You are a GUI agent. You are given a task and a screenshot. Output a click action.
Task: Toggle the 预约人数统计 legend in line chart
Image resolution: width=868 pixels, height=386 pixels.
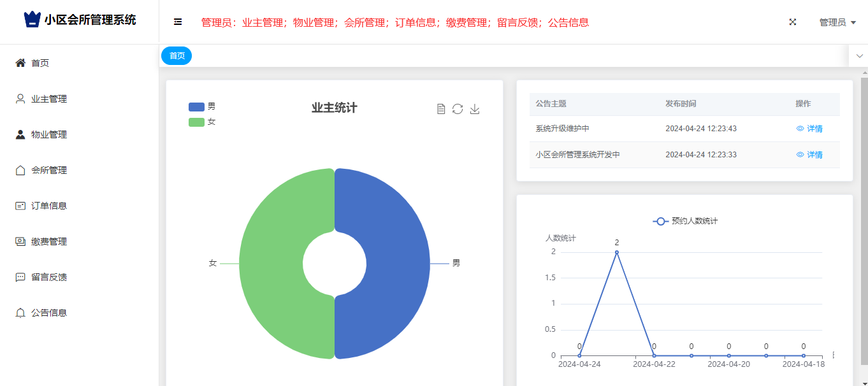[x=685, y=221]
